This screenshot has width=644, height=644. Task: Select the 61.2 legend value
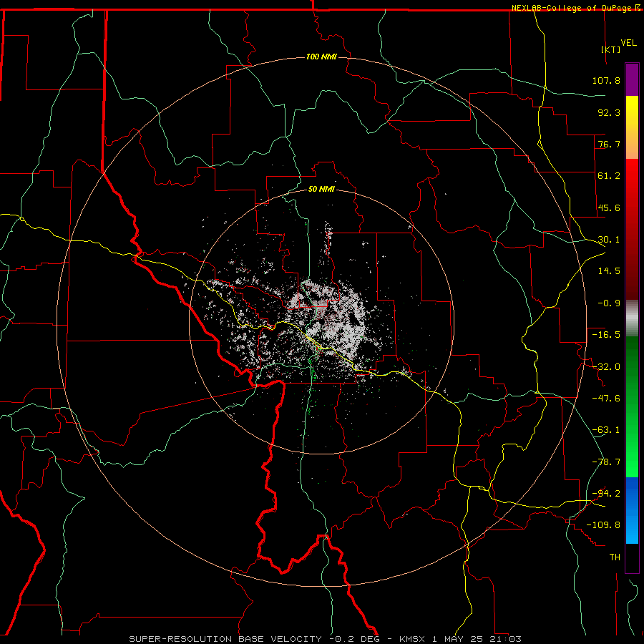609,176
